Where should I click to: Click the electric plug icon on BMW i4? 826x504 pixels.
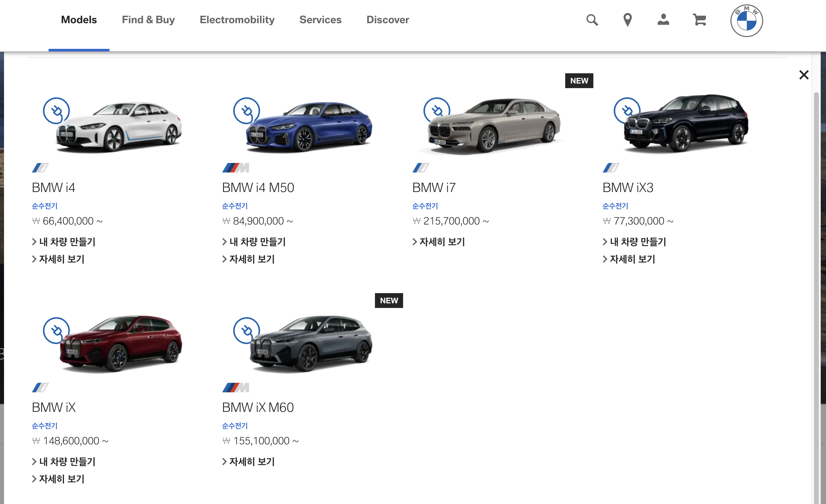[x=56, y=111]
